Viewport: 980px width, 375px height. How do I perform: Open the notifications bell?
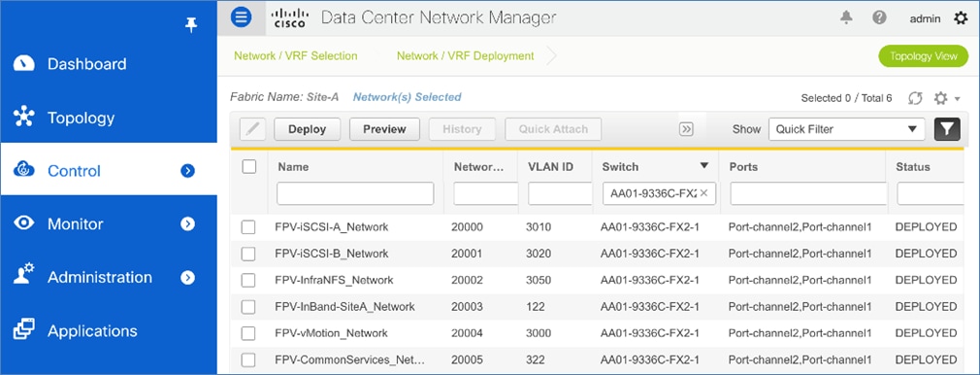(x=846, y=17)
